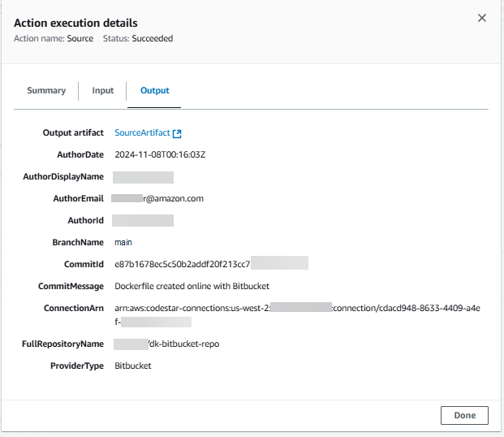Switch to the Summary tab
Screen dimensions: 504x437
pyautogui.click(x=46, y=91)
